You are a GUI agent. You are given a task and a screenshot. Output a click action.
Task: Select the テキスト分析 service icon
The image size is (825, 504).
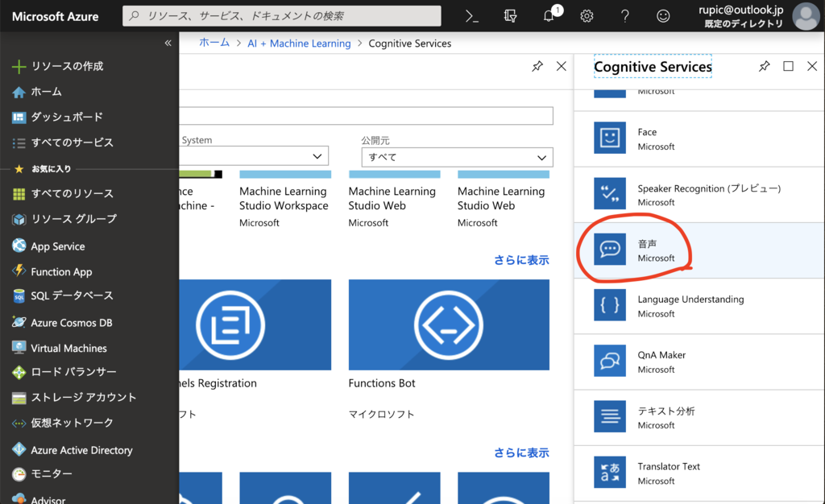tap(610, 416)
